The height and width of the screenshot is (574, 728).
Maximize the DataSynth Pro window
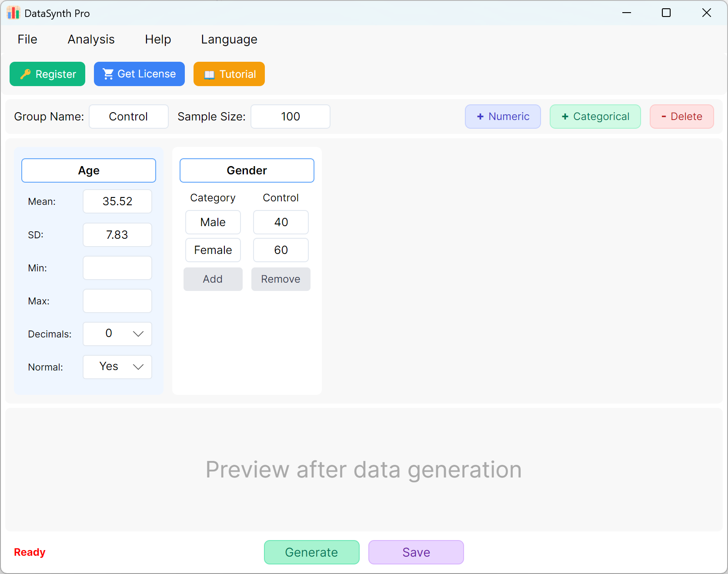coord(666,13)
